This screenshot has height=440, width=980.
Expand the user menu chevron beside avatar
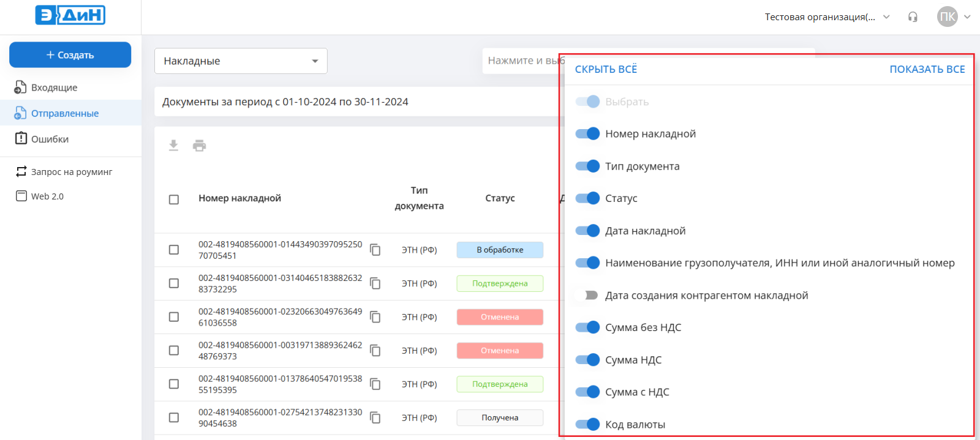[x=967, y=17]
